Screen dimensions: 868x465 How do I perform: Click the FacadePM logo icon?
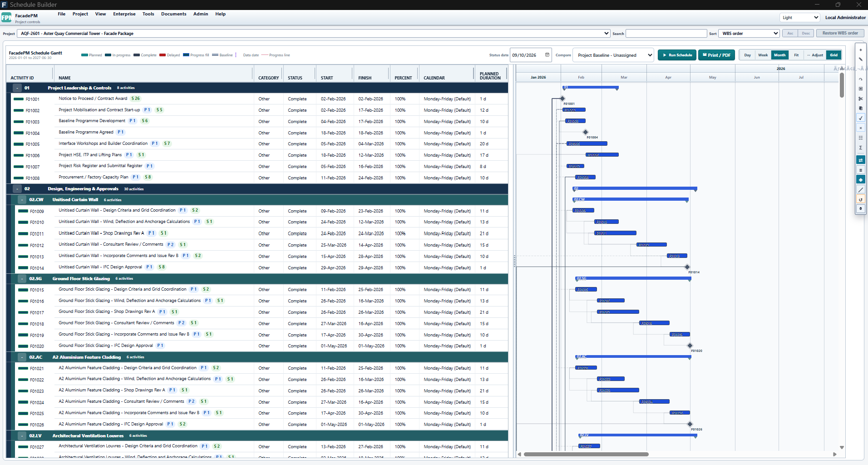pyautogui.click(x=6, y=18)
